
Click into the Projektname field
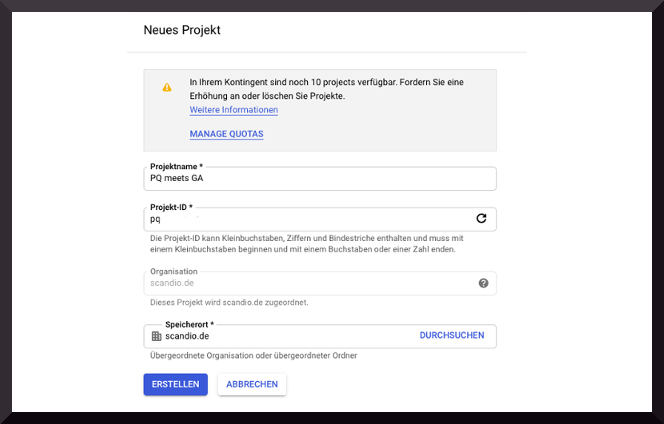320,179
